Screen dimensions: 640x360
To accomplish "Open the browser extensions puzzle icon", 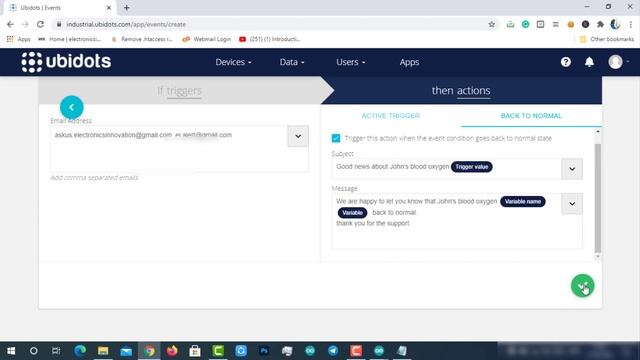I will pos(600,24).
